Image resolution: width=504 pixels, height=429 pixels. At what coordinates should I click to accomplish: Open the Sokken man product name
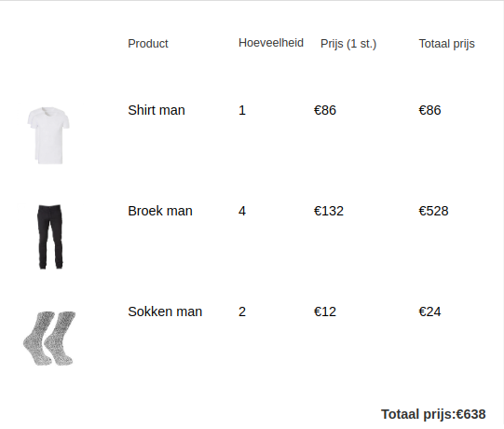[165, 311]
